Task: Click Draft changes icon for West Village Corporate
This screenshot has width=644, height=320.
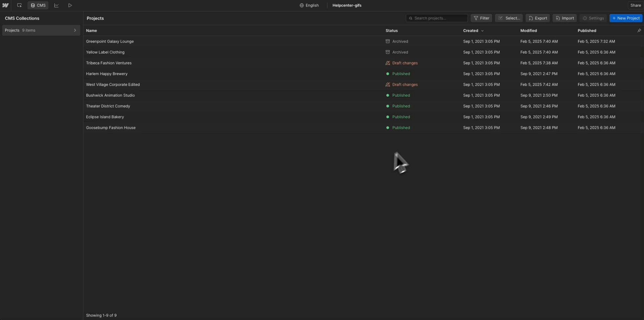Action: pos(388,85)
